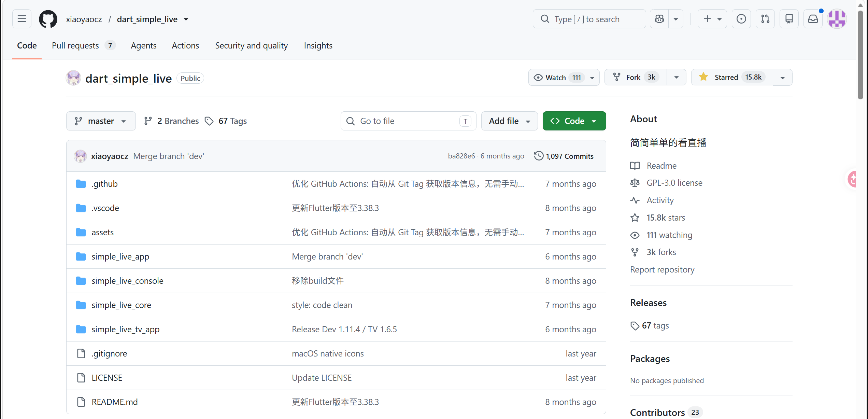
Task: Click the Go to file search field
Action: (x=408, y=121)
